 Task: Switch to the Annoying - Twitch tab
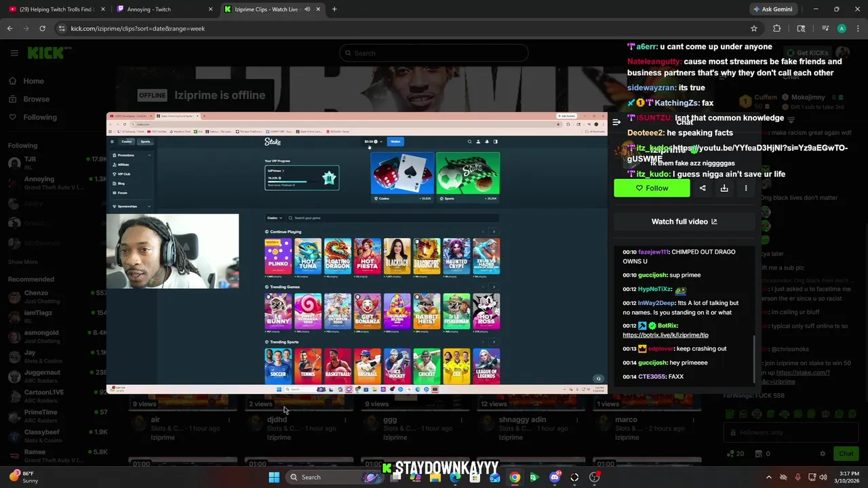(163, 9)
